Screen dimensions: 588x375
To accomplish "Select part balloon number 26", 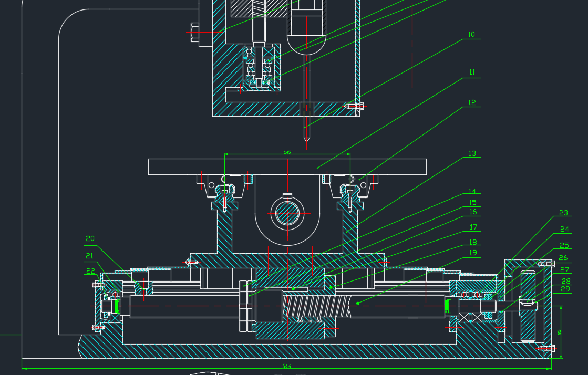I will (x=563, y=258).
